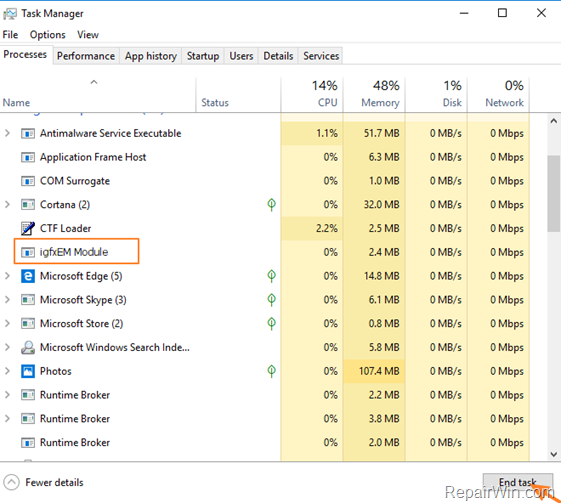Click the Task Manager title bar icon
This screenshot has width=561, height=503.
click(10, 14)
